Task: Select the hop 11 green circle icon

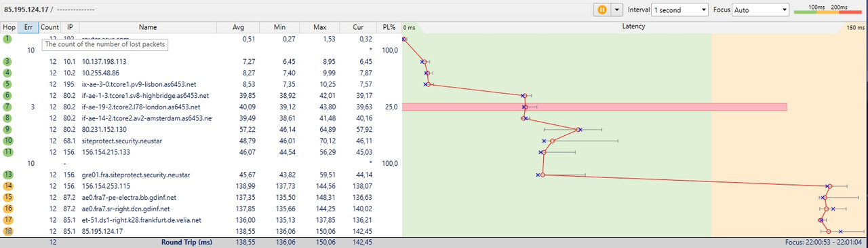Action: (8, 152)
